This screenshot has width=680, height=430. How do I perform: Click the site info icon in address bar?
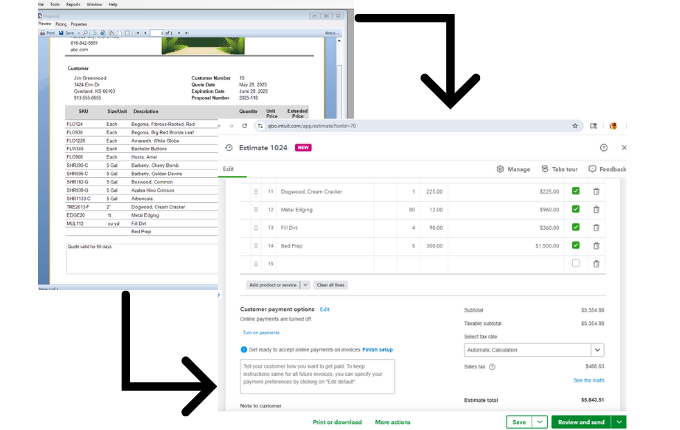pyautogui.click(x=260, y=126)
